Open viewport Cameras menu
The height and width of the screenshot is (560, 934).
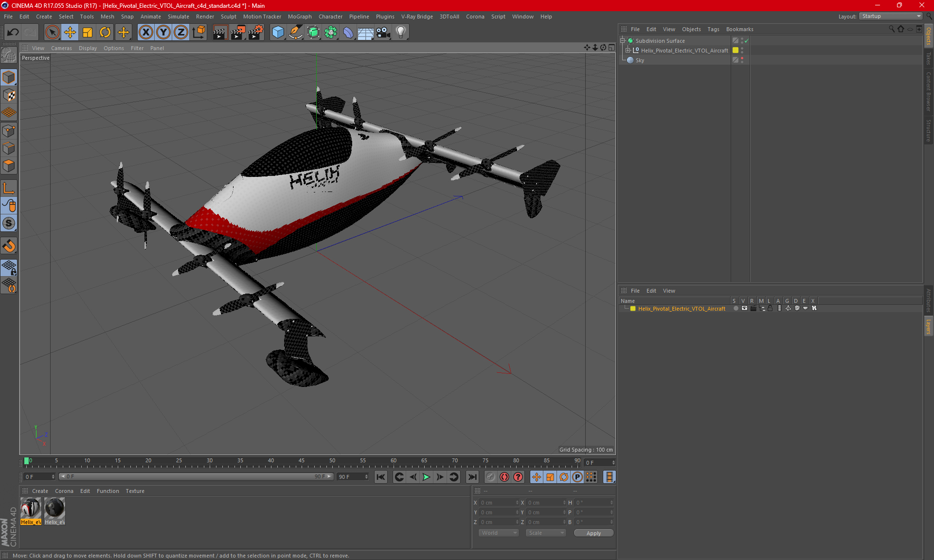click(61, 48)
